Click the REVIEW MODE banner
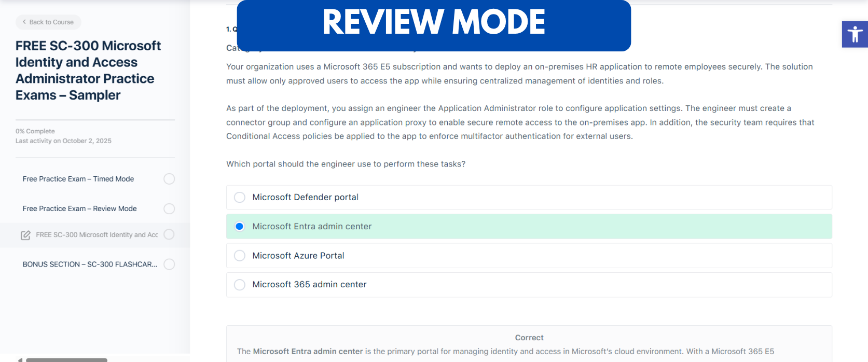The height and width of the screenshot is (362, 868). pos(434,23)
